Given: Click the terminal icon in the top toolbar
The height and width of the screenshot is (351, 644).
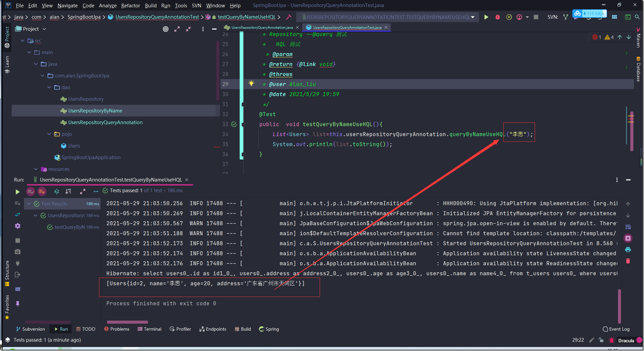Looking at the screenshot, I should 628,17.
